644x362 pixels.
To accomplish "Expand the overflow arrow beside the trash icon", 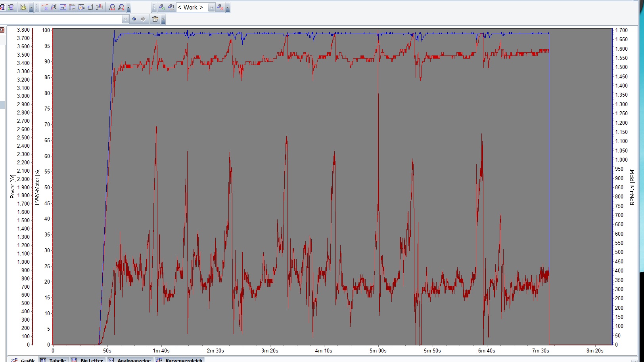I will 163,19.
